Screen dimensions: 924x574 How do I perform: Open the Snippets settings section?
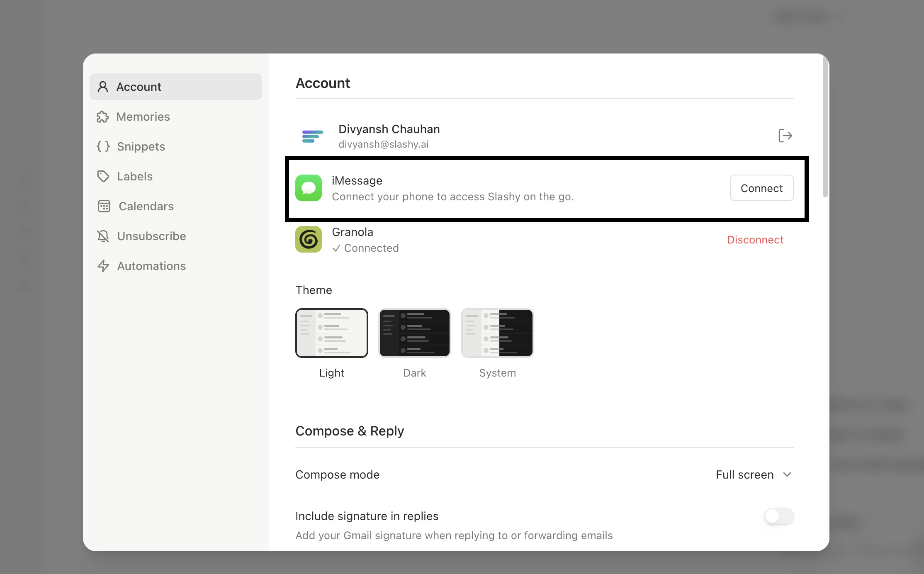point(176,146)
